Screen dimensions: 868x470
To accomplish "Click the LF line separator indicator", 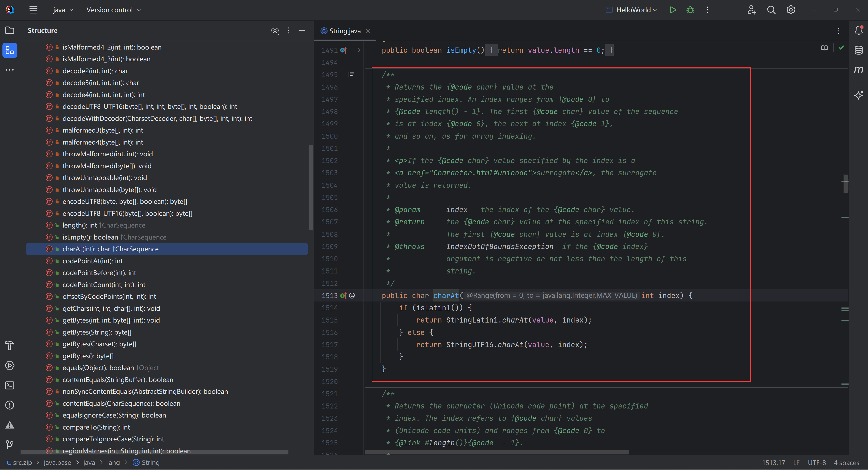I will [x=796, y=463].
